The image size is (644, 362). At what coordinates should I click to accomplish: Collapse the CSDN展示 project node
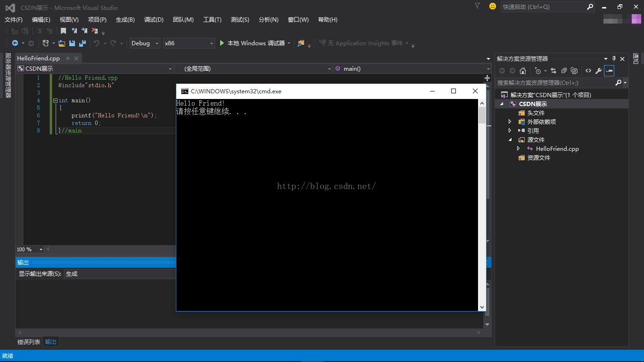click(501, 104)
